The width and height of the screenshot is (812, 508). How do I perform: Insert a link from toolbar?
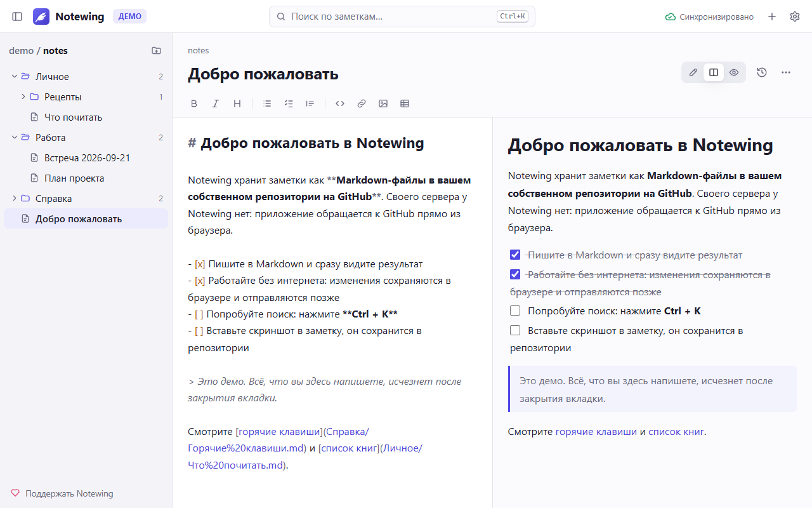pos(362,104)
